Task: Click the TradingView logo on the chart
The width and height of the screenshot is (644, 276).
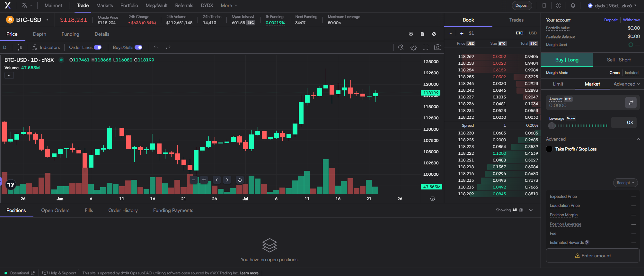Action: coord(11,185)
